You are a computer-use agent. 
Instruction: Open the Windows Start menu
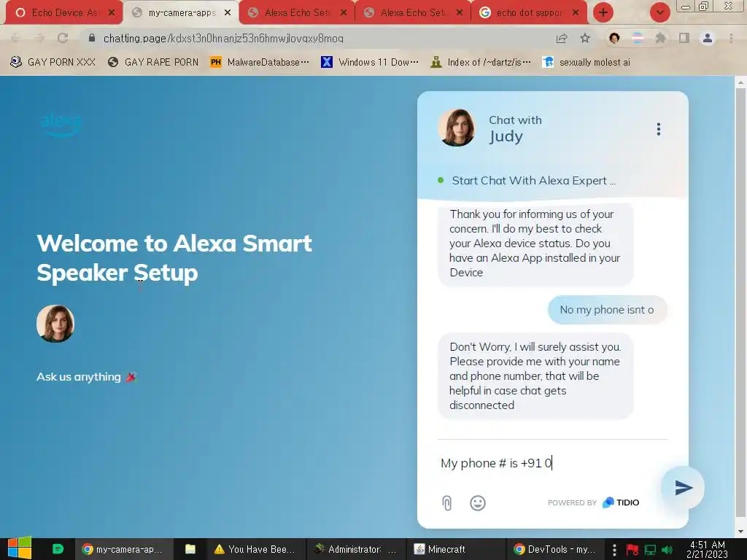(20, 548)
